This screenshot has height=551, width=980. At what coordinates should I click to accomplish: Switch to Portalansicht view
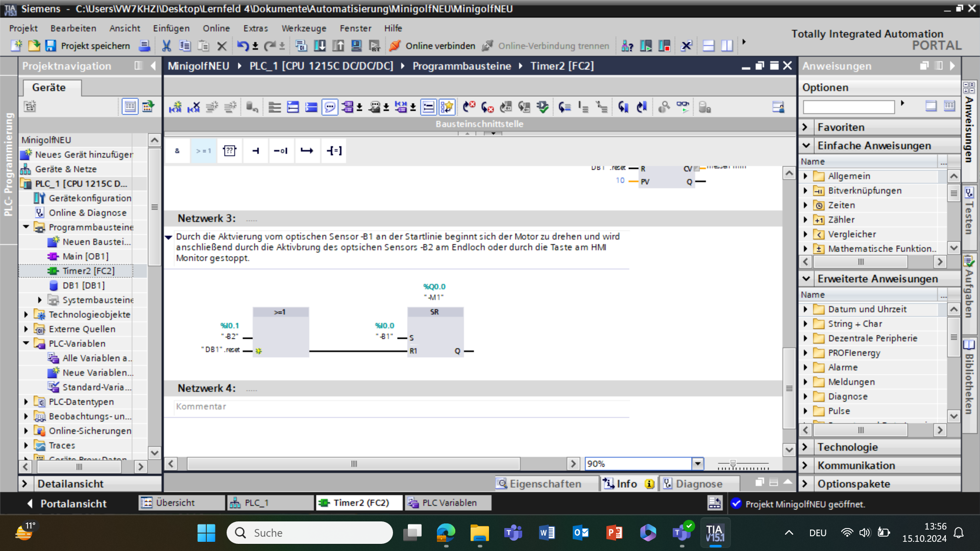click(x=66, y=504)
